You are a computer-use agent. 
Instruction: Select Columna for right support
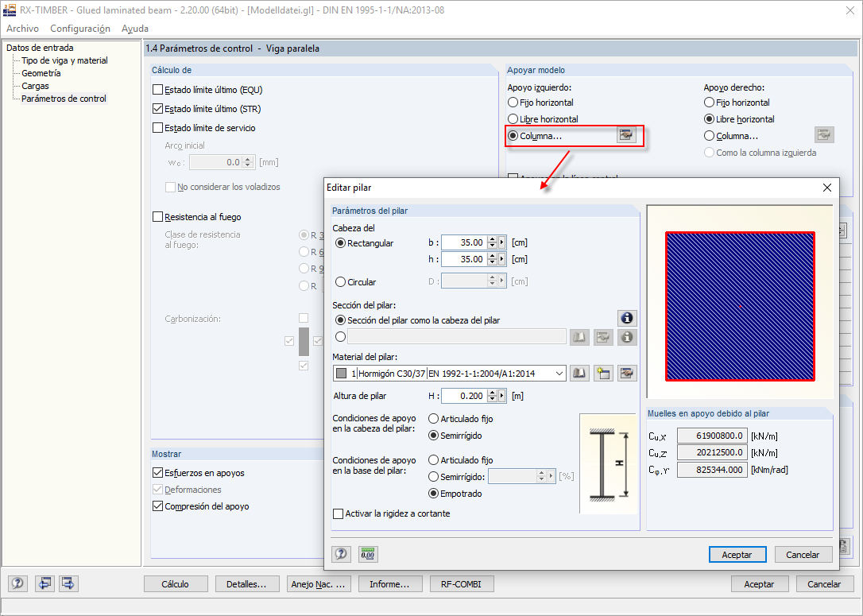[710, 136]
